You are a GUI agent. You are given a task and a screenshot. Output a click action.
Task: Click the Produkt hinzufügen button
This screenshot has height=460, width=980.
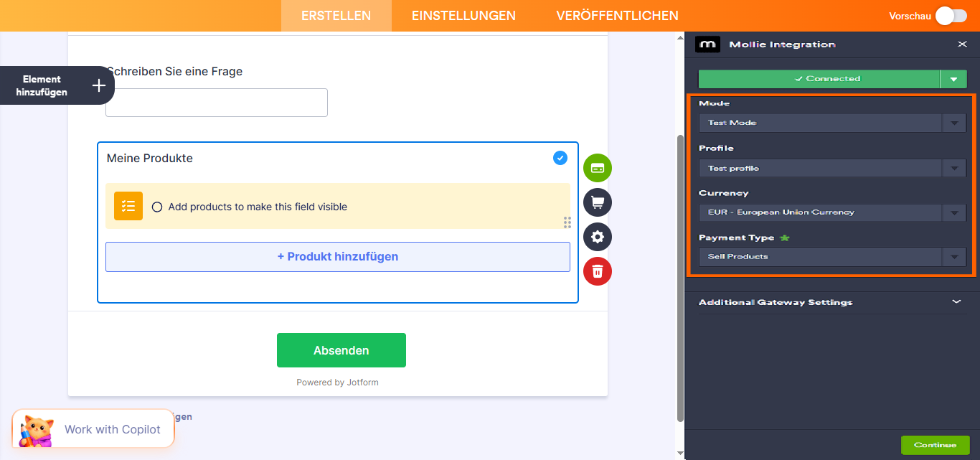tap(337, 257)
